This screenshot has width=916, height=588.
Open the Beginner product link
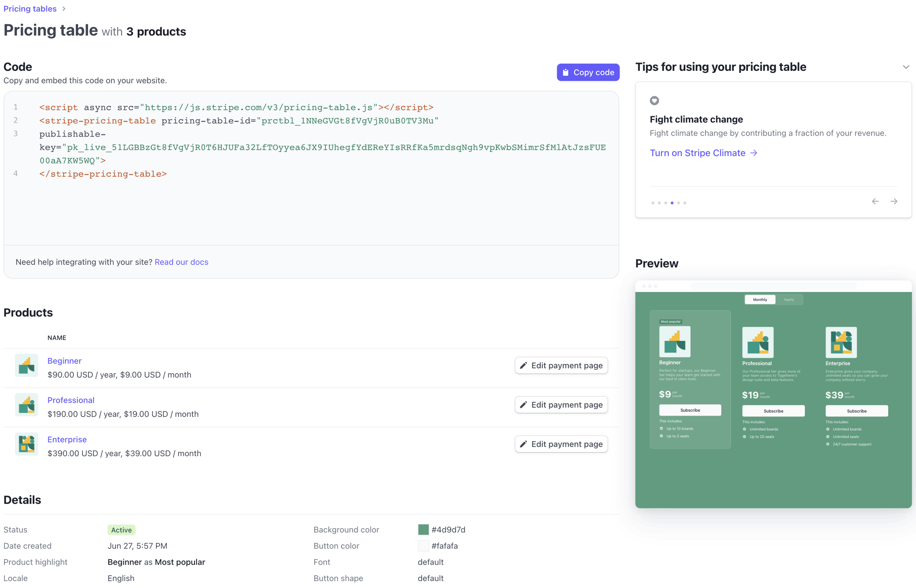pos(64,361)
